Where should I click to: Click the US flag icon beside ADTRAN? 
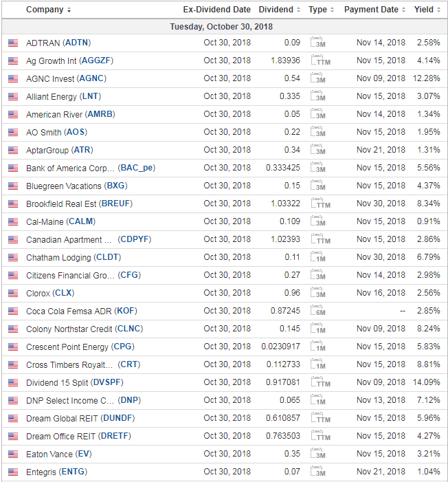13,43
